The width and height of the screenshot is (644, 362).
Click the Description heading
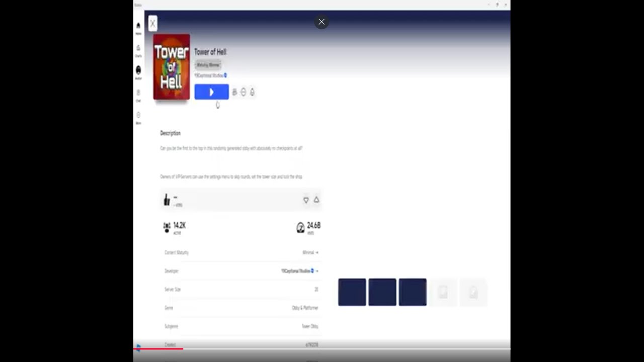pos(170,133)
